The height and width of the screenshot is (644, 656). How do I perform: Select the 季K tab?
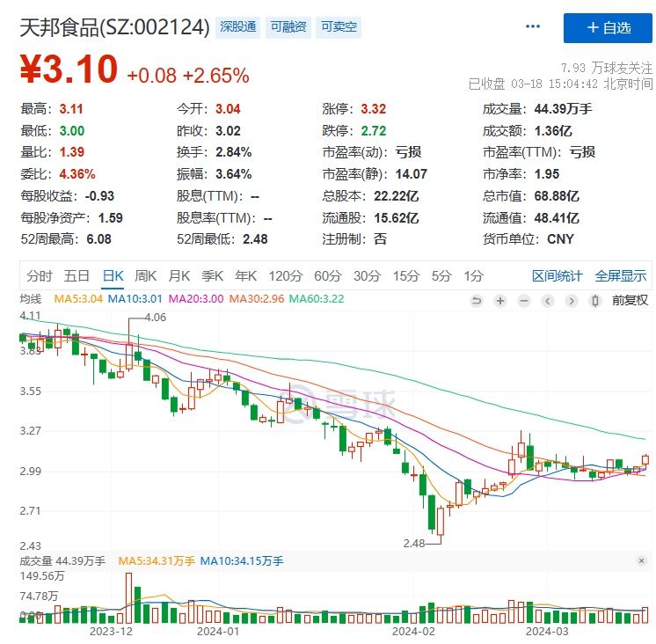pos(213,276)
